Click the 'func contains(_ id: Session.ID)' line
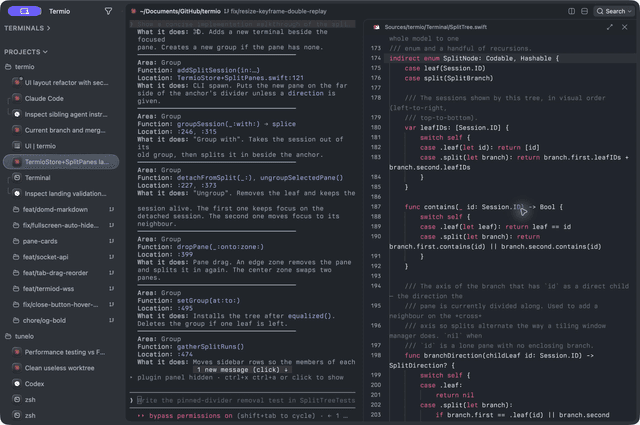Viewport: 640px width, 425px height. pos(484,207)
